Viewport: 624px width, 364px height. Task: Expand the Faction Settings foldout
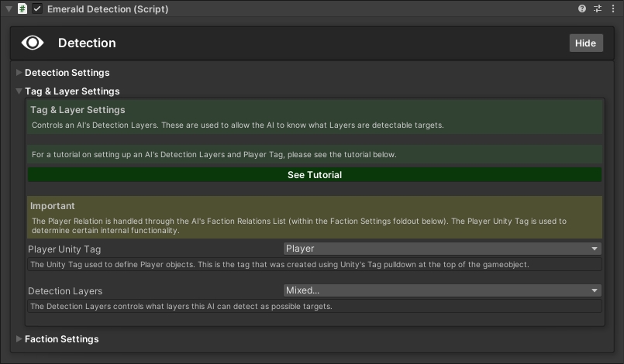click(19, 339)
